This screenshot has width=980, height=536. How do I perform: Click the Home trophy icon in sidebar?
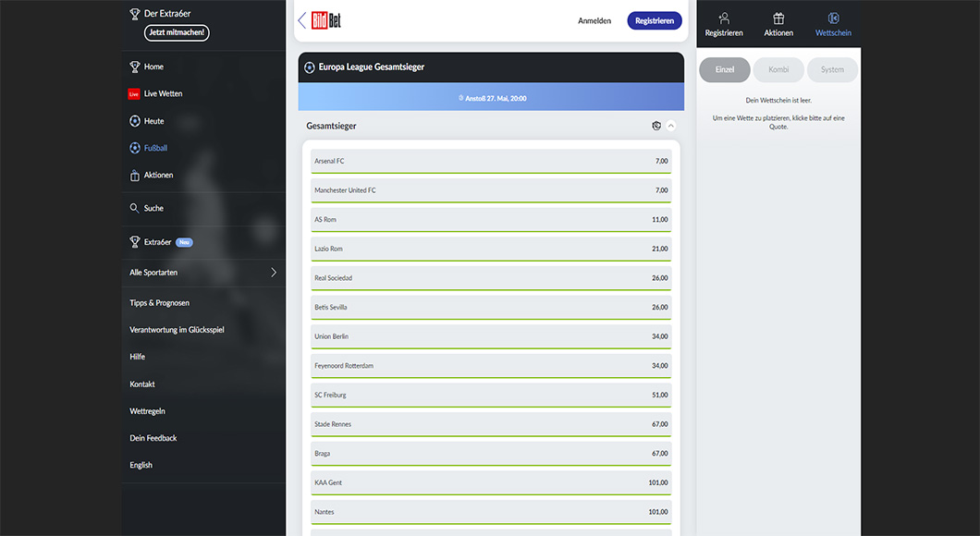[134, 67]
